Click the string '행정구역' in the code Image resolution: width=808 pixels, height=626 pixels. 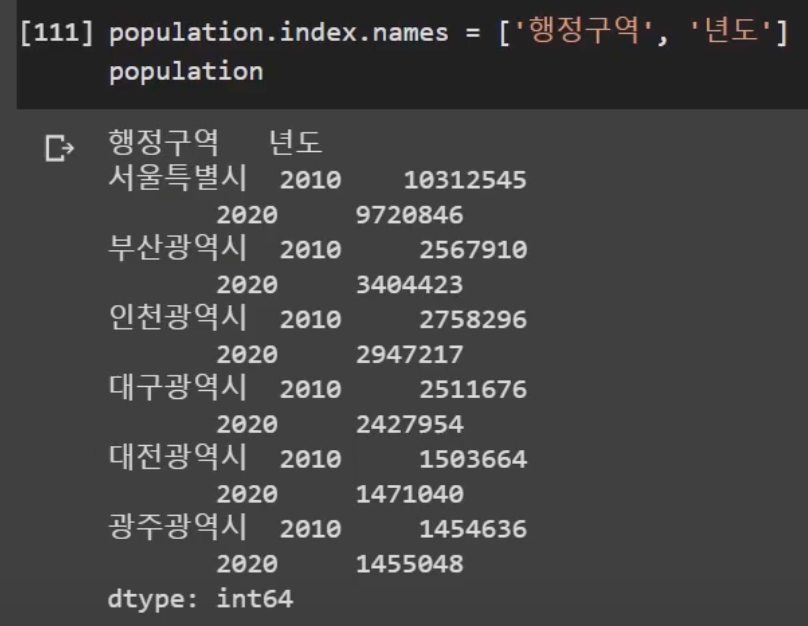[584, 30]
